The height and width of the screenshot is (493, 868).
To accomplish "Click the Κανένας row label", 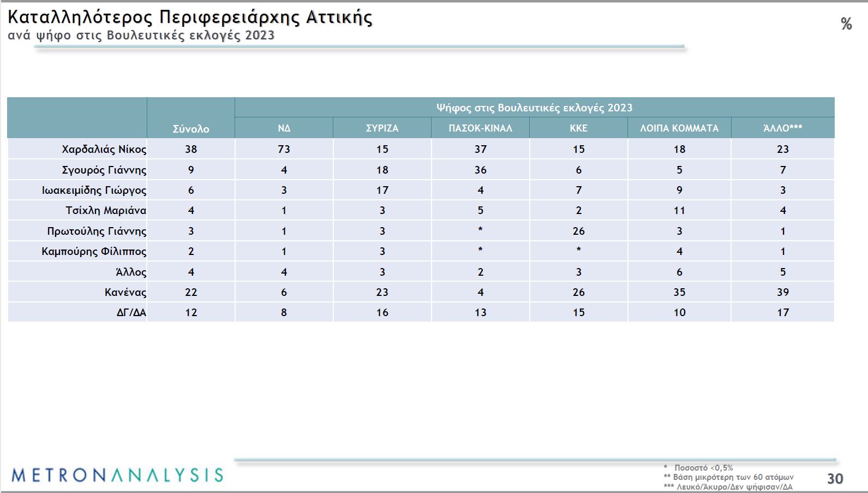I will [x=125, y=292].
